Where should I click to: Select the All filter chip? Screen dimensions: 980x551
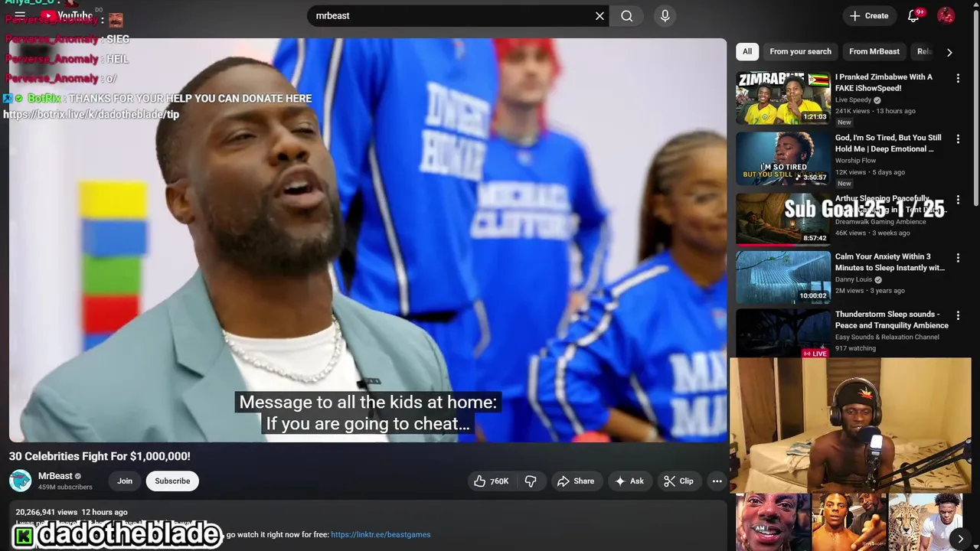click(747, 51)
